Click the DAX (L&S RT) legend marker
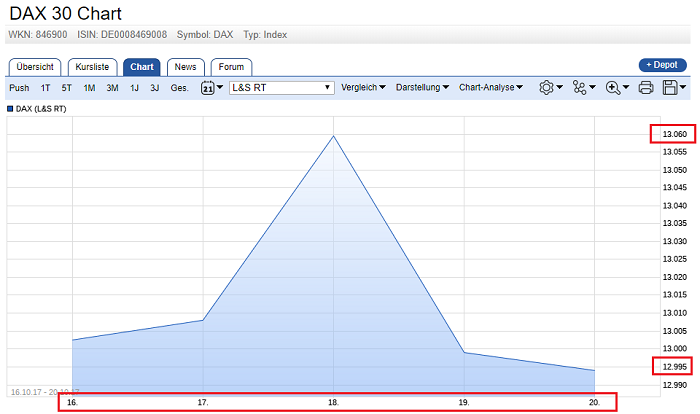 (11, 107)
